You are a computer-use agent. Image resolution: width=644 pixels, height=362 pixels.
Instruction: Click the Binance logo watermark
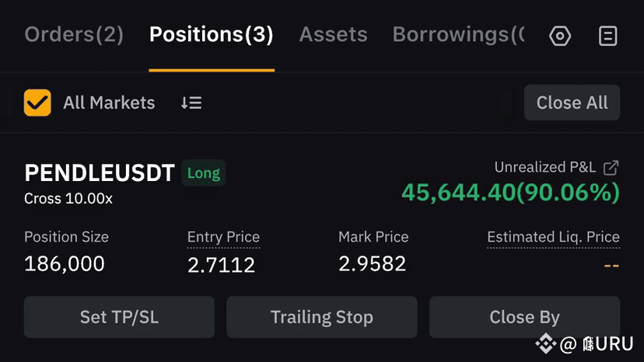(546, 343)
